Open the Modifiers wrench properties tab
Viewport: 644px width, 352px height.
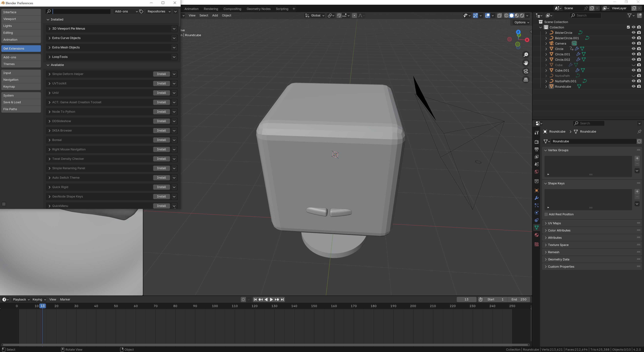(536, 198)
